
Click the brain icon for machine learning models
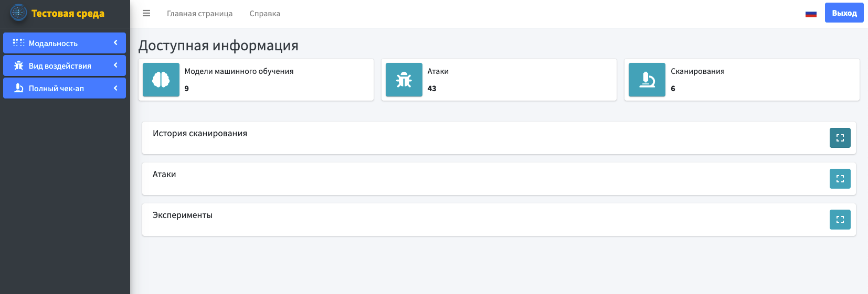tap(161, 80)
